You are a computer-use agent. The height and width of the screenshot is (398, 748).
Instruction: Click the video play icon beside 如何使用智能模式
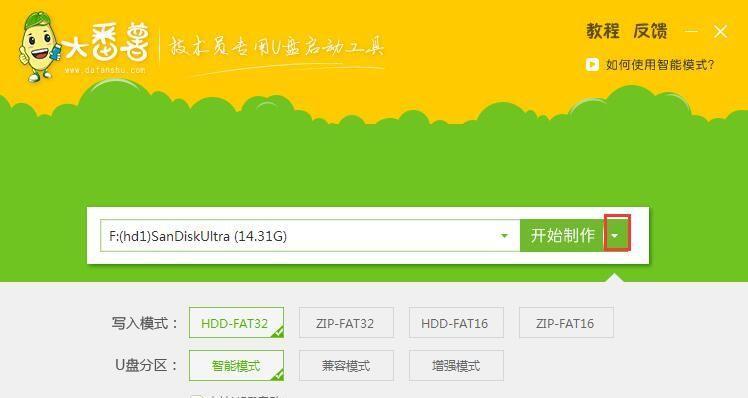tap(592, 64)
